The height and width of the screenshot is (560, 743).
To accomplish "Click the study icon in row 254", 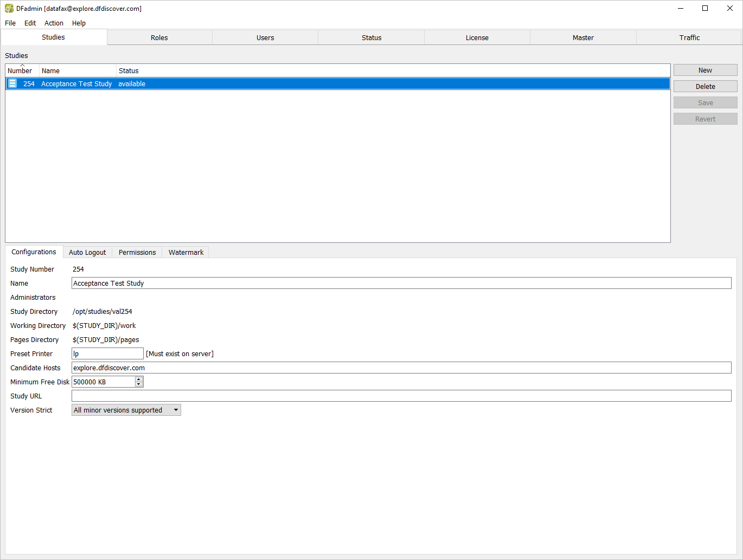I will pyautogui.click(x=12, y=83).
